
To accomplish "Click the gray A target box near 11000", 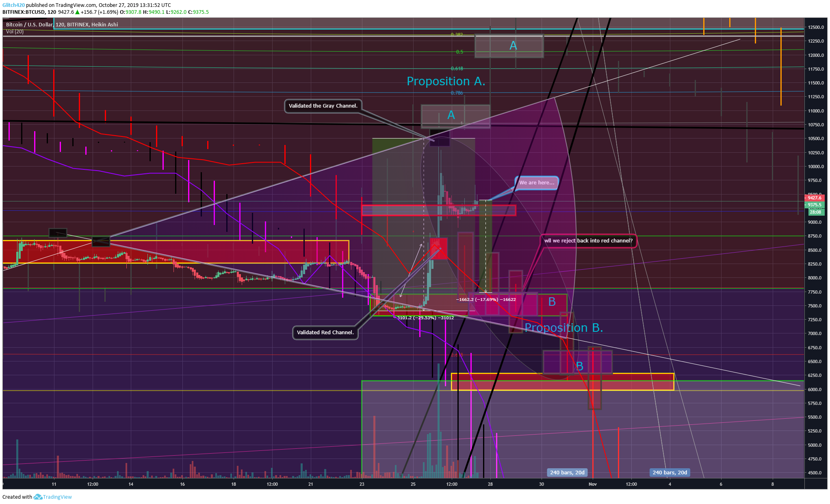I will pos(455,116).
